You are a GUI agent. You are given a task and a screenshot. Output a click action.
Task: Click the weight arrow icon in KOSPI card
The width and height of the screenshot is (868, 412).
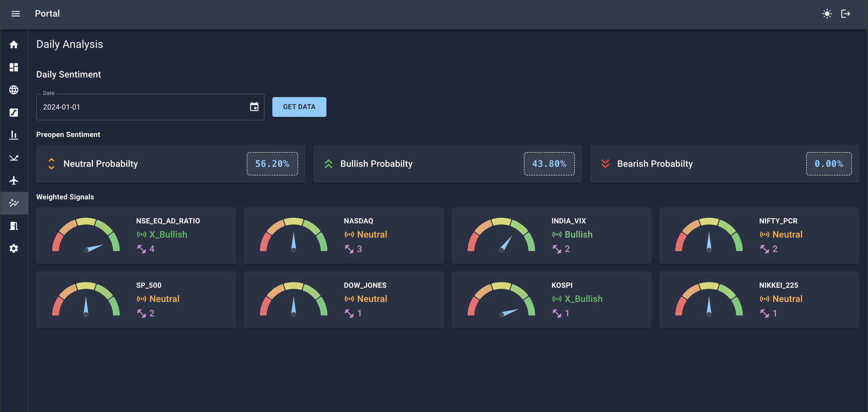(x=557, y=314)
